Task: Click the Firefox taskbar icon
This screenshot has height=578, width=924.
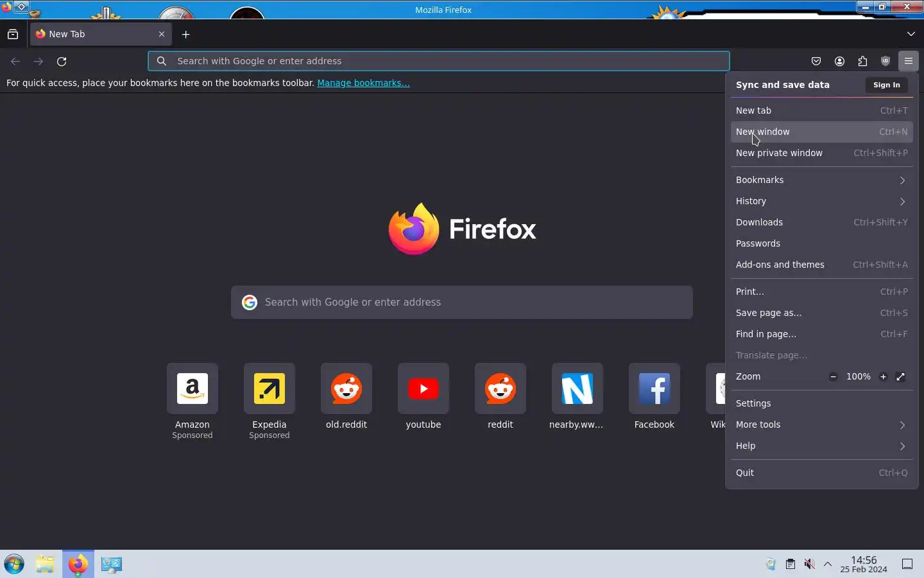Action: 78,564
